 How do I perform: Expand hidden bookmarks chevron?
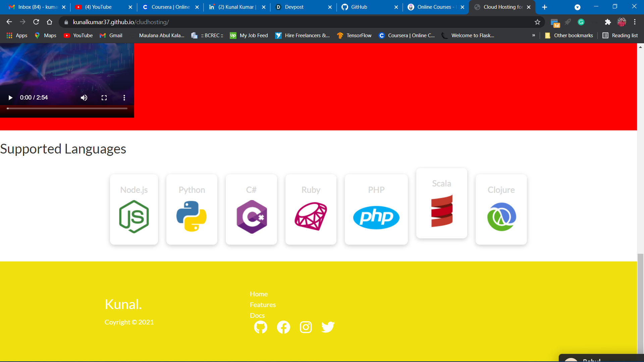tap(533, 35)
